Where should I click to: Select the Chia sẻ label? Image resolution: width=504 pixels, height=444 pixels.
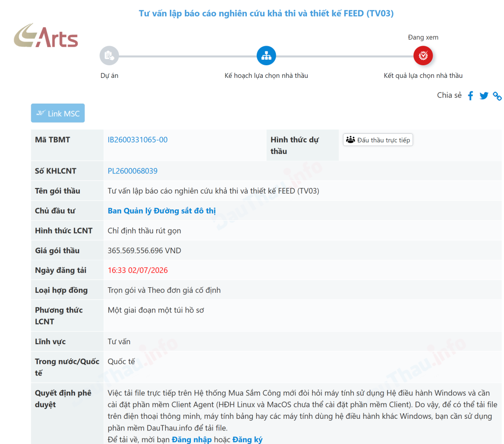(449, 95)
